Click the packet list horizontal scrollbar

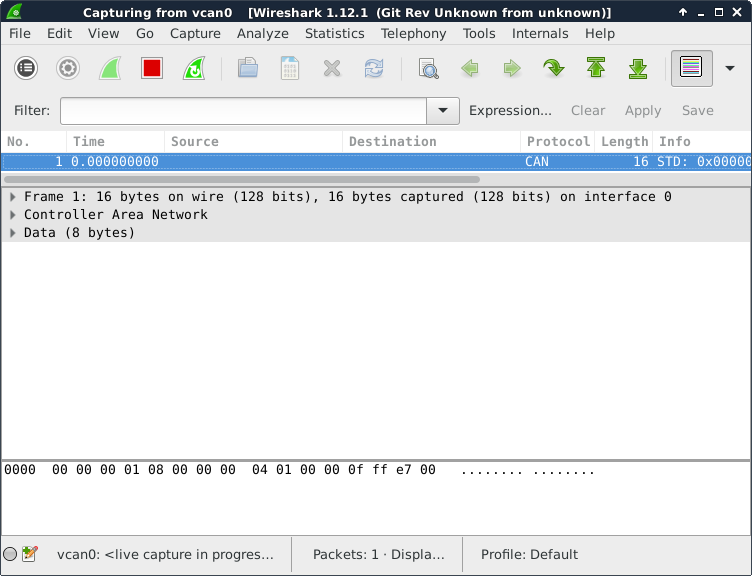coord(242,179)
